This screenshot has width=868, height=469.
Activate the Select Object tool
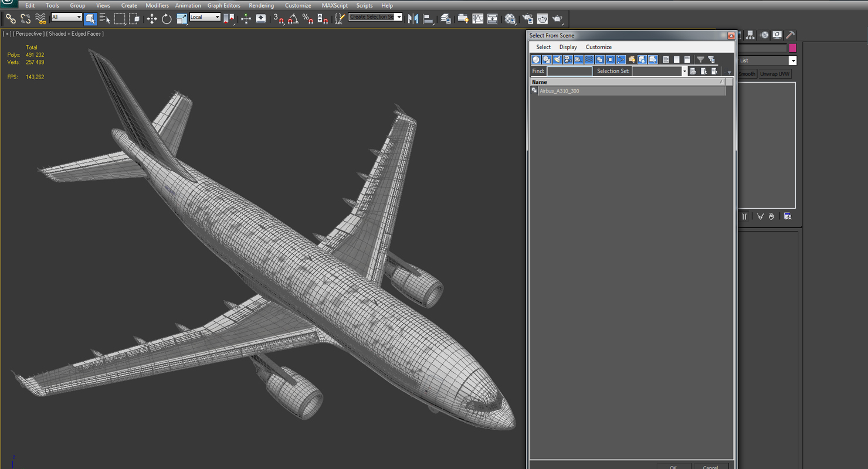tap(90, 19)
